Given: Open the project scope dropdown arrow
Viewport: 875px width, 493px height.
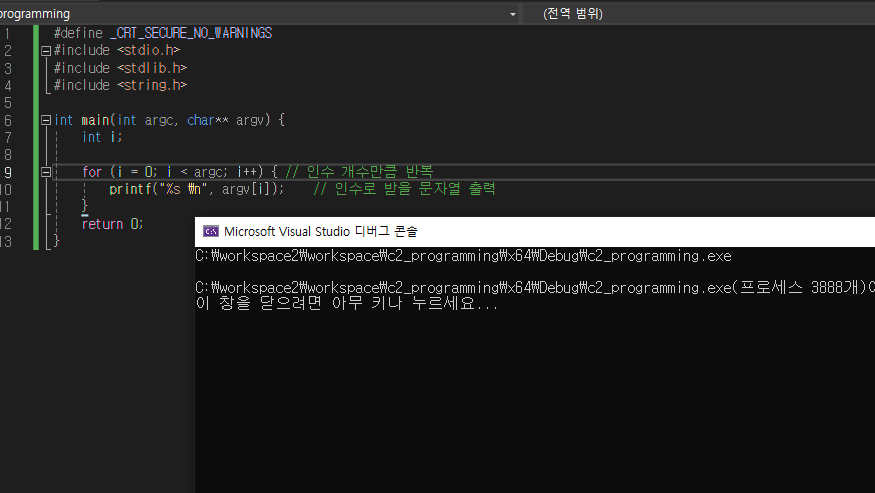Looking at the screenshot, I should click(512, 14).
